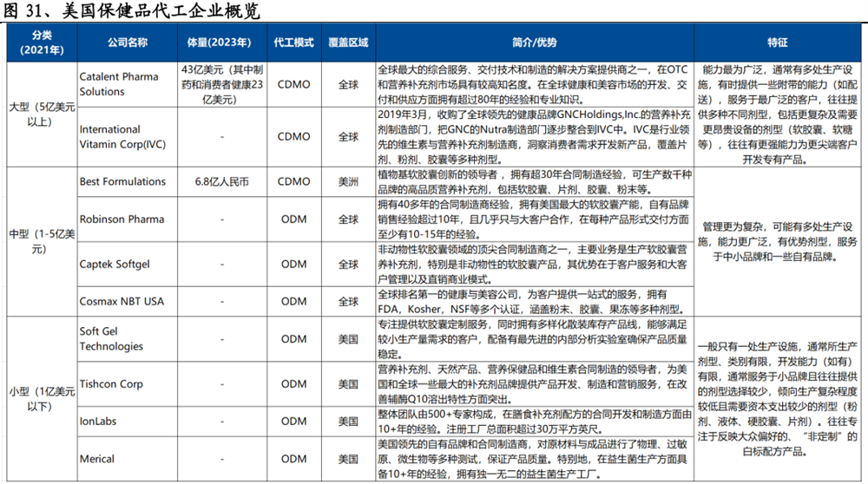Click '全球' region in the Robinson Pharma row
Screen dimensions: 868x484
click(x=348, y=219)
